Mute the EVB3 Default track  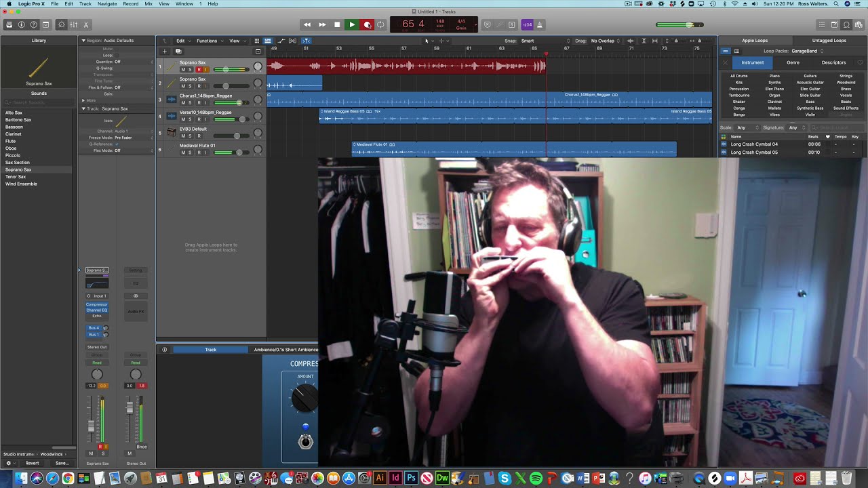click(183, 136)
